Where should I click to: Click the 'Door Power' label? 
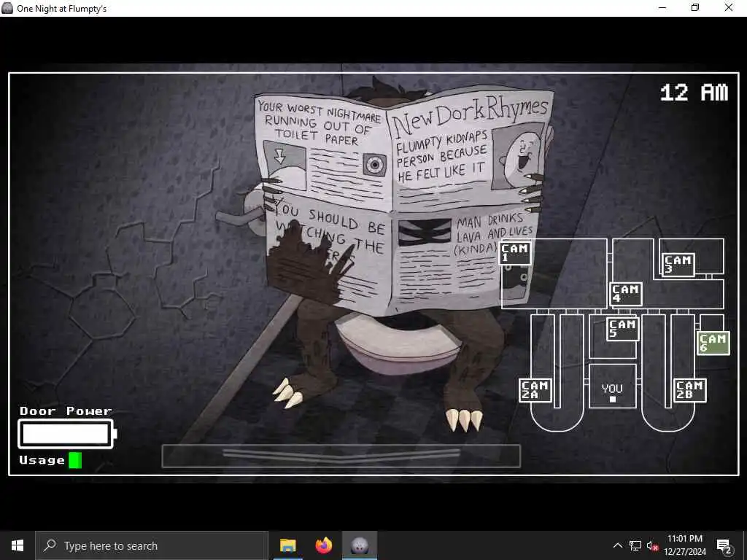pos(66,411)
